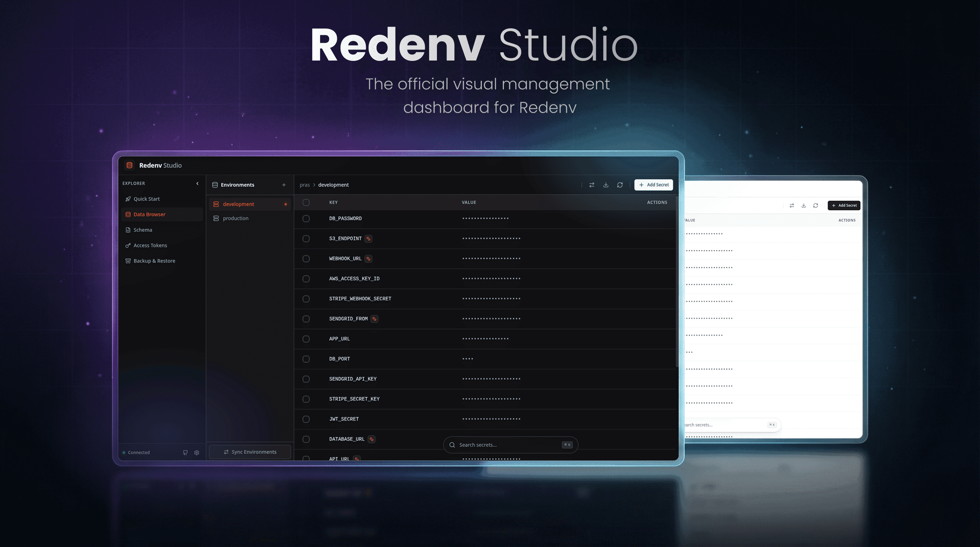The height and width of the screenshot is (547, 980).
Task: Open the Data Browser panel
Action: tap(149, 214)
